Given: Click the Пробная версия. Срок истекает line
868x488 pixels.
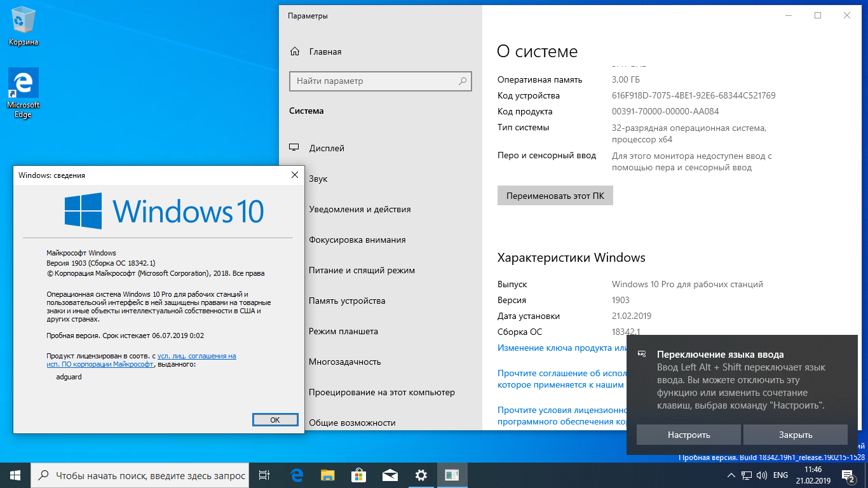Looking at the screenshot, I should tap(126, 335).
